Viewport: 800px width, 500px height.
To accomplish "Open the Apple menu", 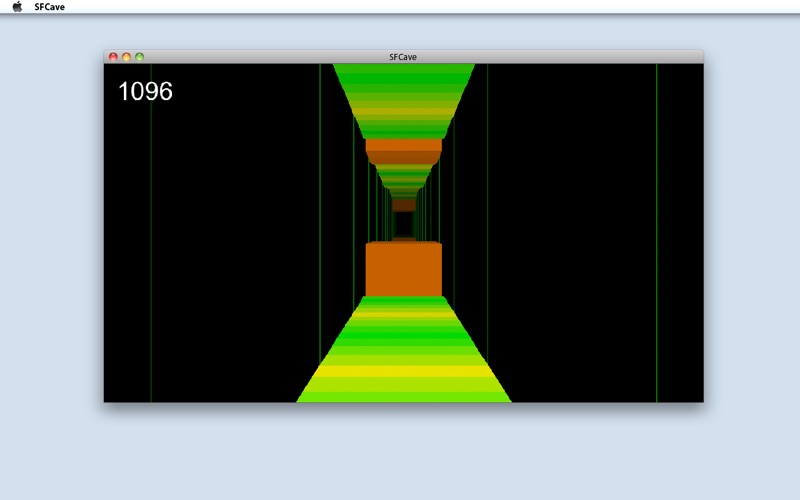I will point(17,7).
